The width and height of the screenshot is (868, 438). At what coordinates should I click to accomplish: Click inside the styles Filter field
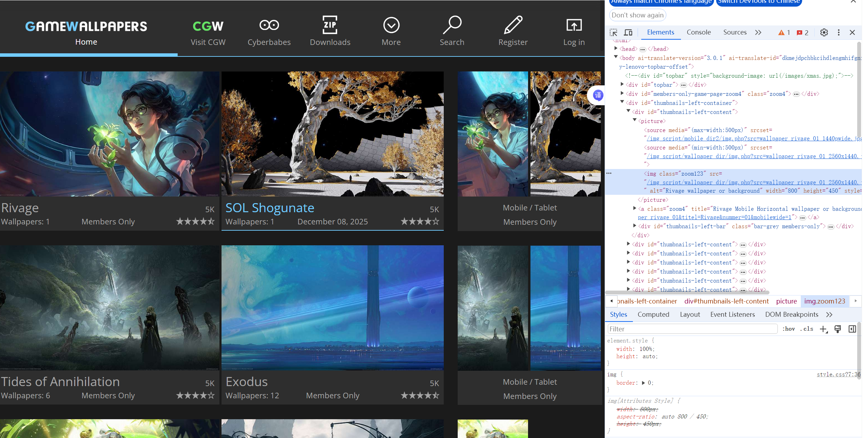(x=692, y=329)
